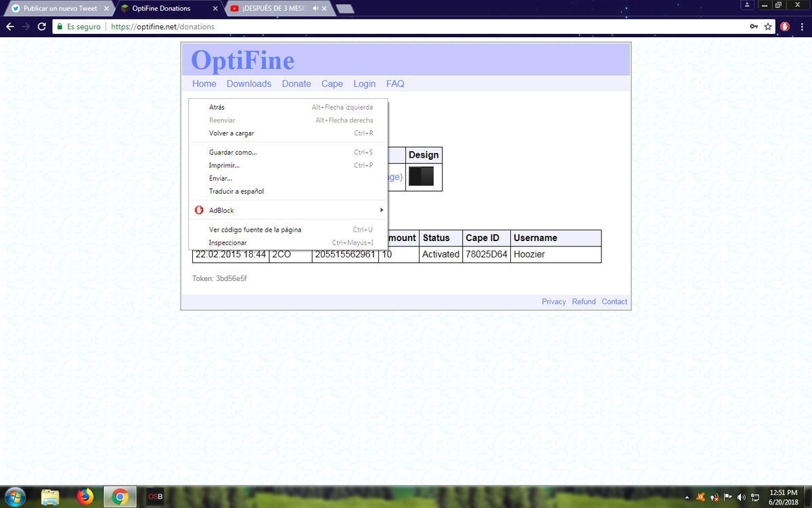Open File Explorer in taskbar
812x508 pixels.
point(50,496)
